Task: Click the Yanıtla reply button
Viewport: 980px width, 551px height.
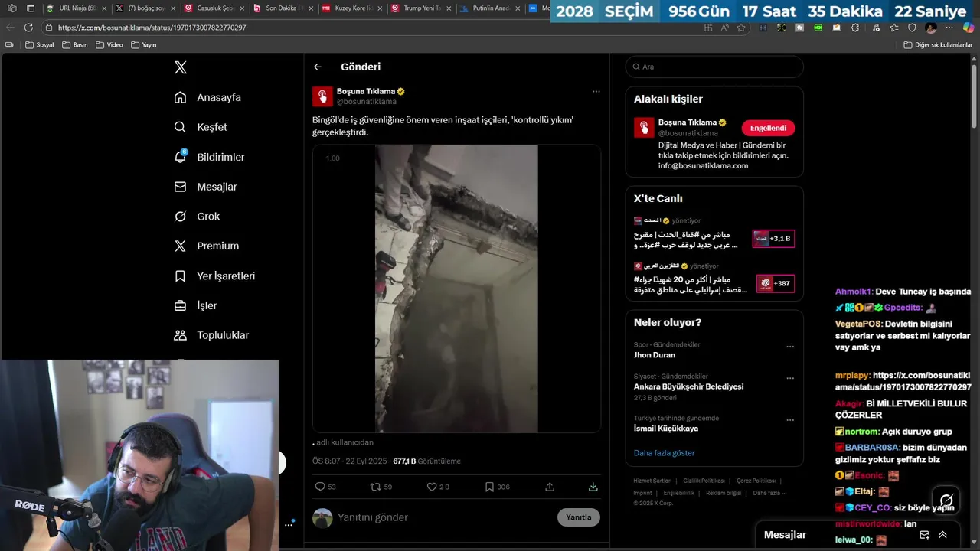Action: [579, 517]
